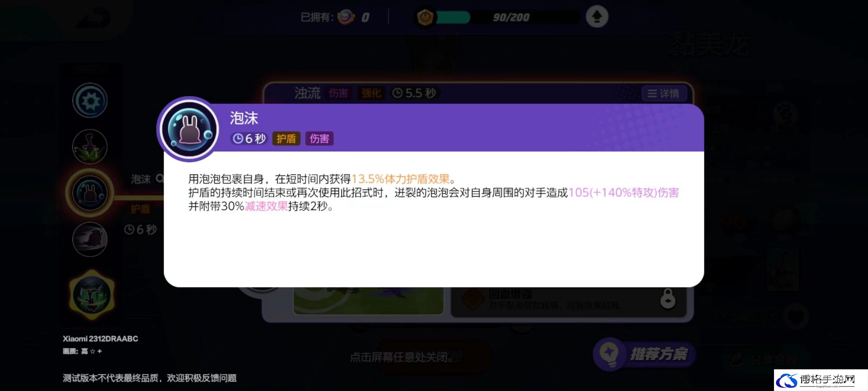Click the large bubble rabbit icon in popup
The height and width of the screenshot is (391, 868).
click(x=189, y=129)
